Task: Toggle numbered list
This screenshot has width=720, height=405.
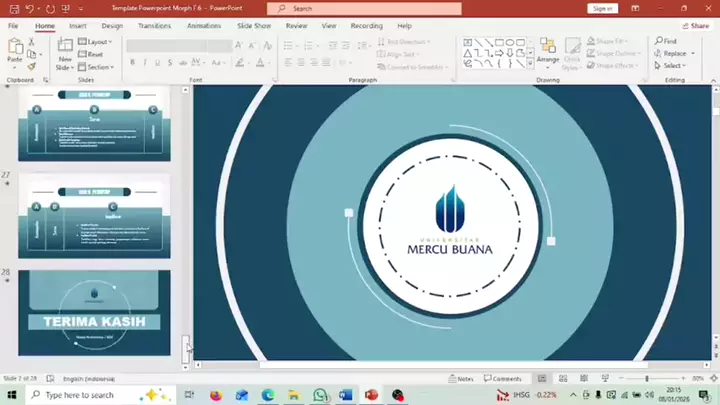Action: point(308,45)
